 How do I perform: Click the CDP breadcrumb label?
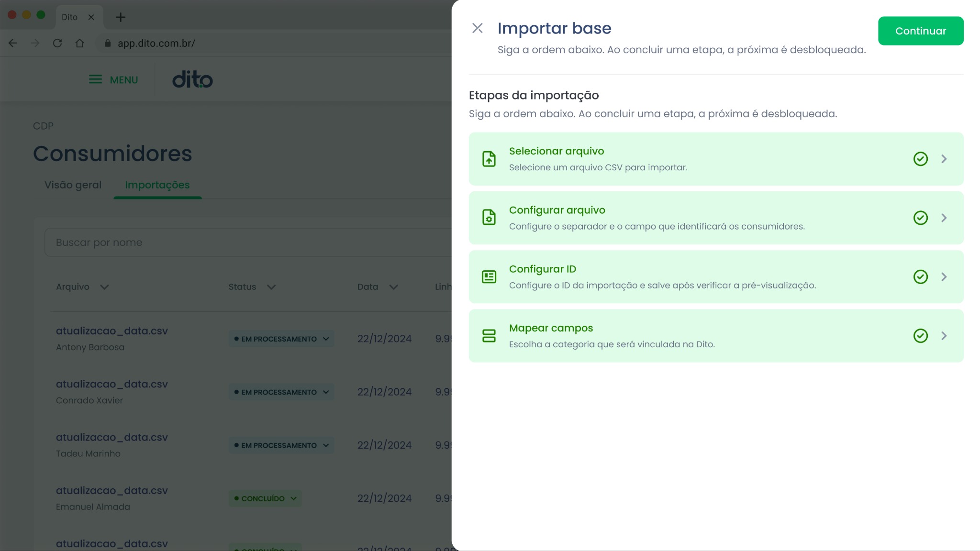43,126
